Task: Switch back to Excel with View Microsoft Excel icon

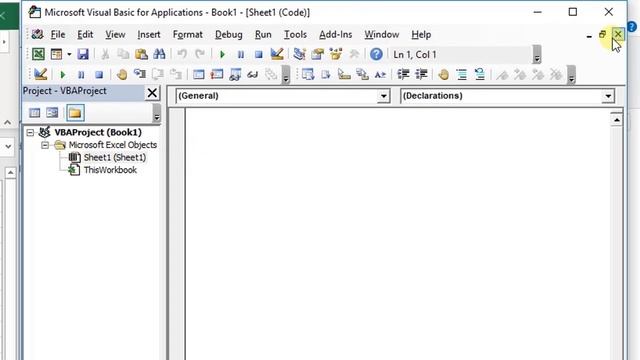Action: tap(38, 54)
